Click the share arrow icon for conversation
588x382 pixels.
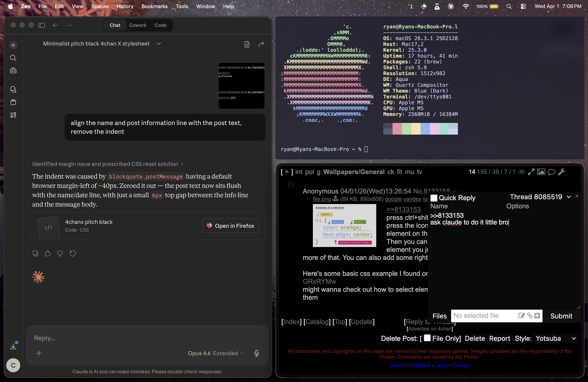[261, 44]
